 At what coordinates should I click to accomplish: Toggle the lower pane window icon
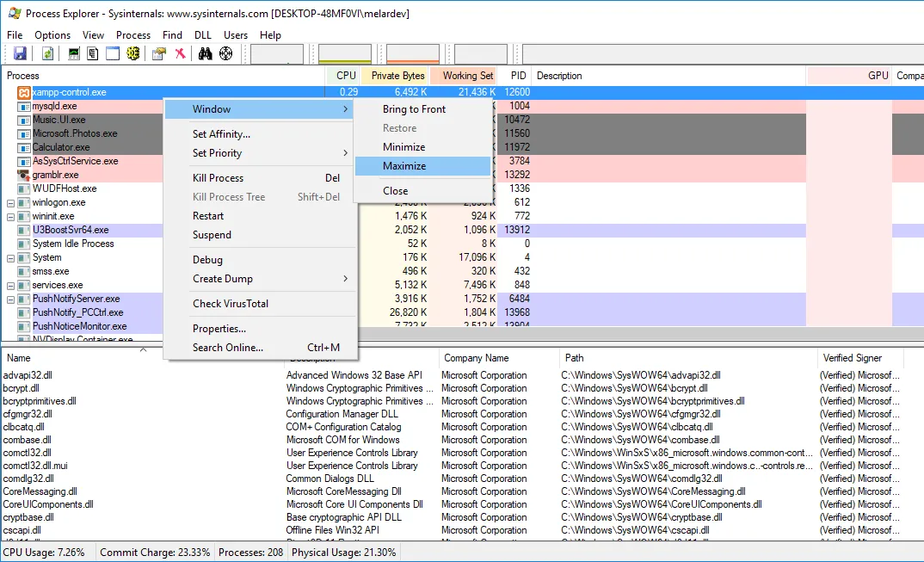tap(113, 53)
